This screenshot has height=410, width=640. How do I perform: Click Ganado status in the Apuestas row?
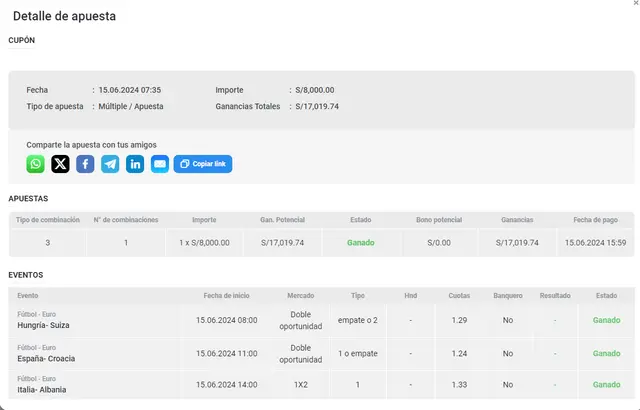point(361,242)
